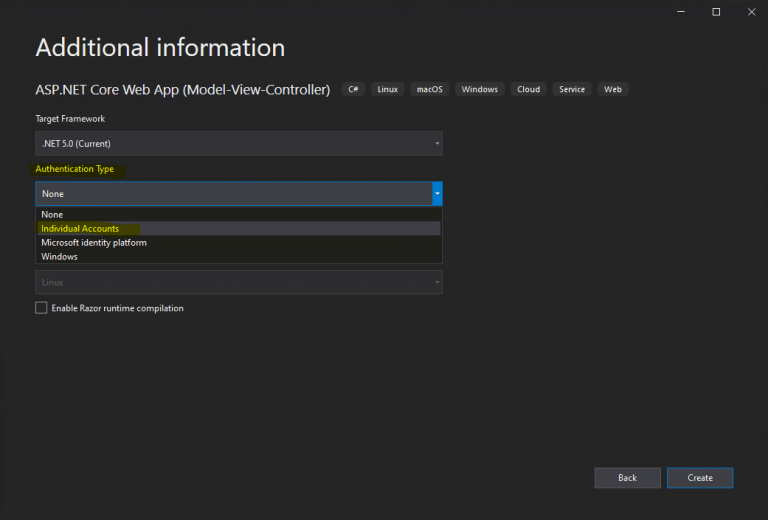The width and height of the screenshot is (768, 520).
Task: Click the Windows tag badge
Action: (480, 89)
